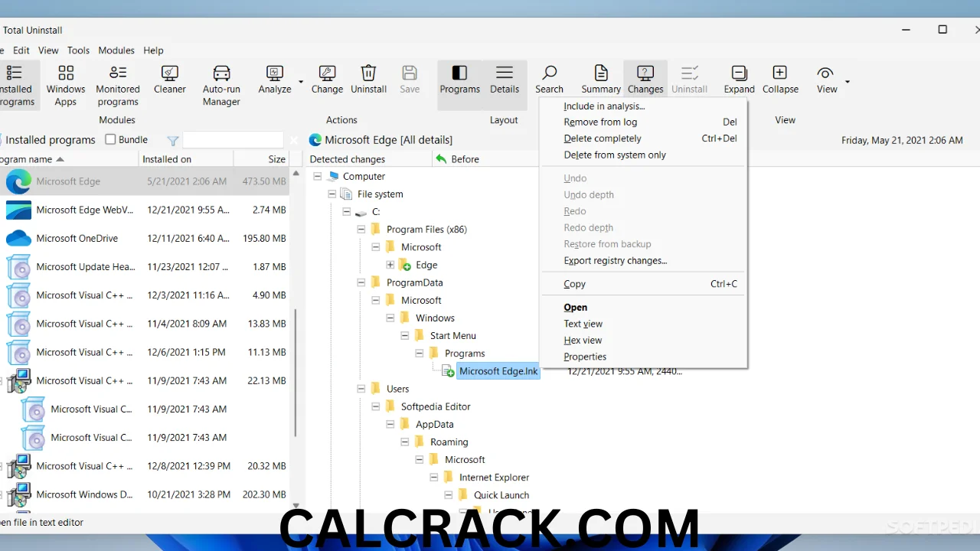Choose Properties in context menu

643,357
